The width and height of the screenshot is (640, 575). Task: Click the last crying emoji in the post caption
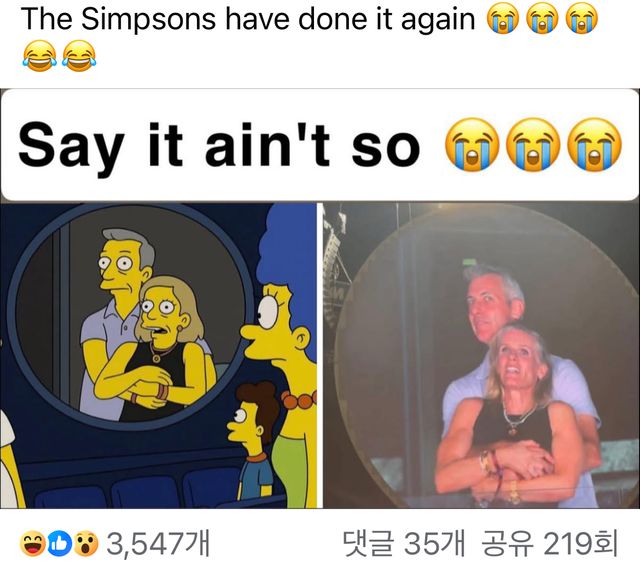point(582,19)
